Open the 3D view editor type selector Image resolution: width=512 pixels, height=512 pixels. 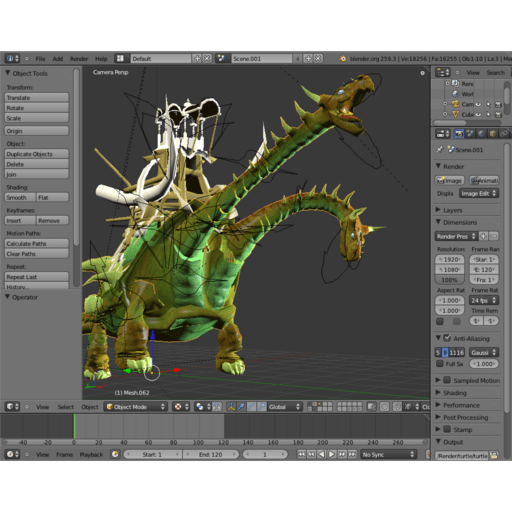click(x=13, y=407)
